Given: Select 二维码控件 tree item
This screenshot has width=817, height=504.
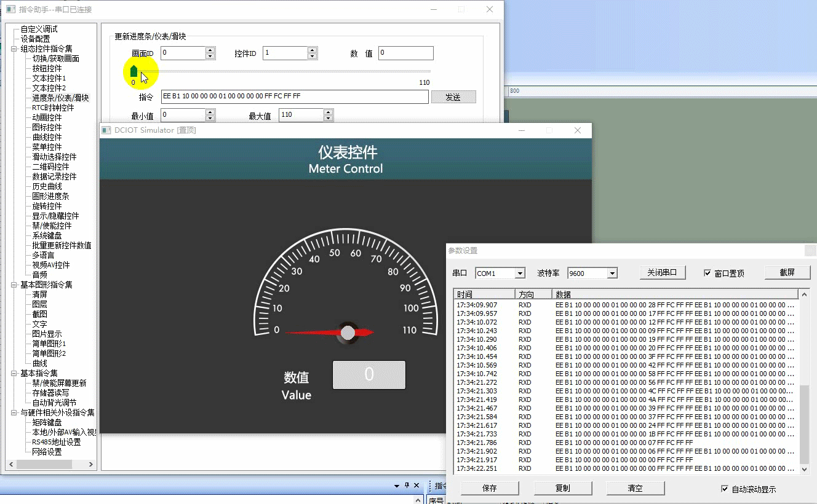Looking at the screenshot, I should click(50, 167).
